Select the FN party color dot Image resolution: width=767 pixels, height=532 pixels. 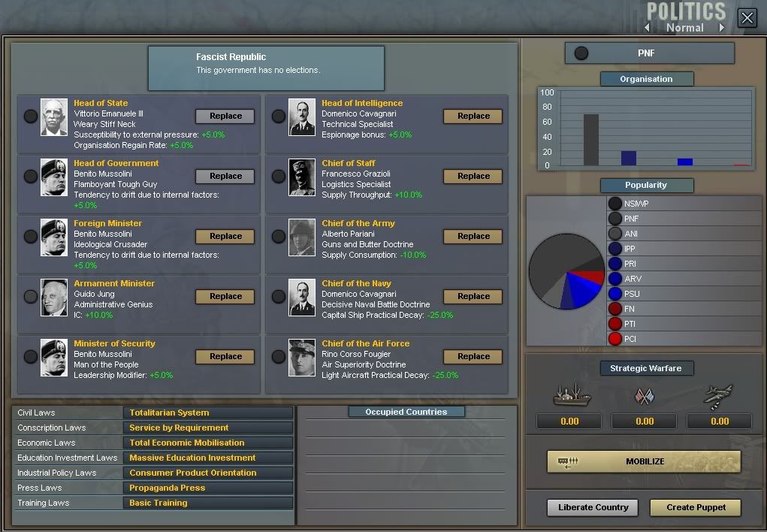(x=615, y=309)
